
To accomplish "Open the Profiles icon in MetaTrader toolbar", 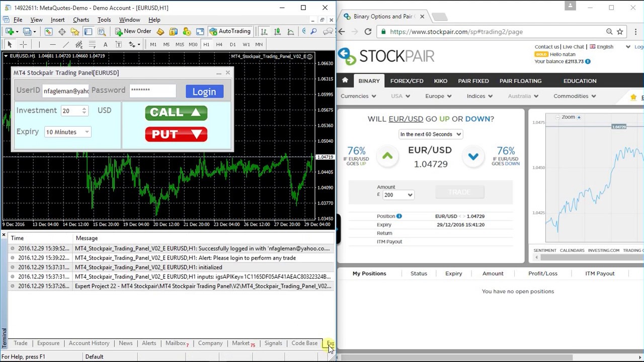I will tap(27, 31).
